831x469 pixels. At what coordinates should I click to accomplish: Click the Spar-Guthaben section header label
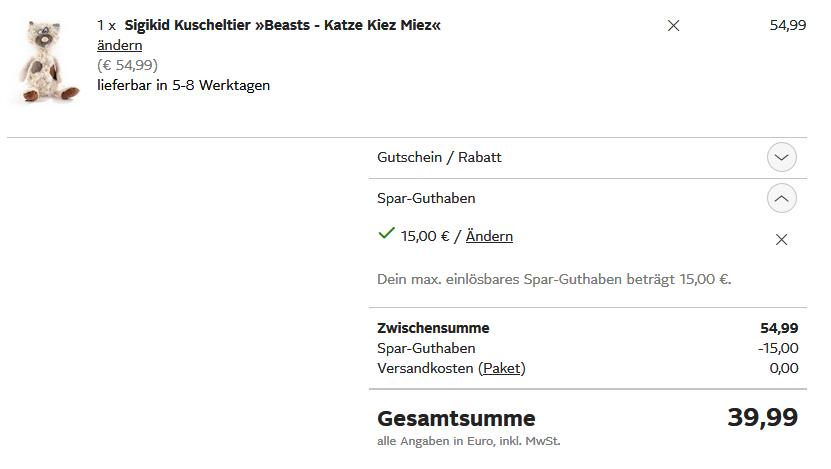pyautogui.click(x=426, y=199)
